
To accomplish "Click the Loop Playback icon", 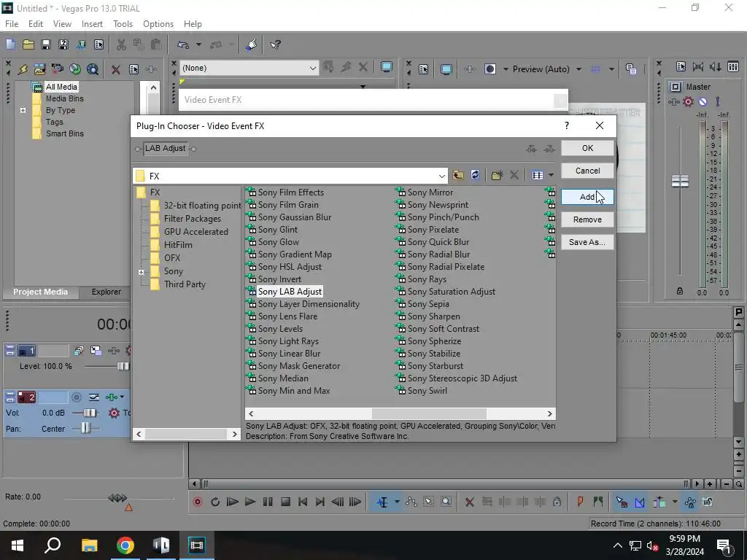I will click(215, 502).
